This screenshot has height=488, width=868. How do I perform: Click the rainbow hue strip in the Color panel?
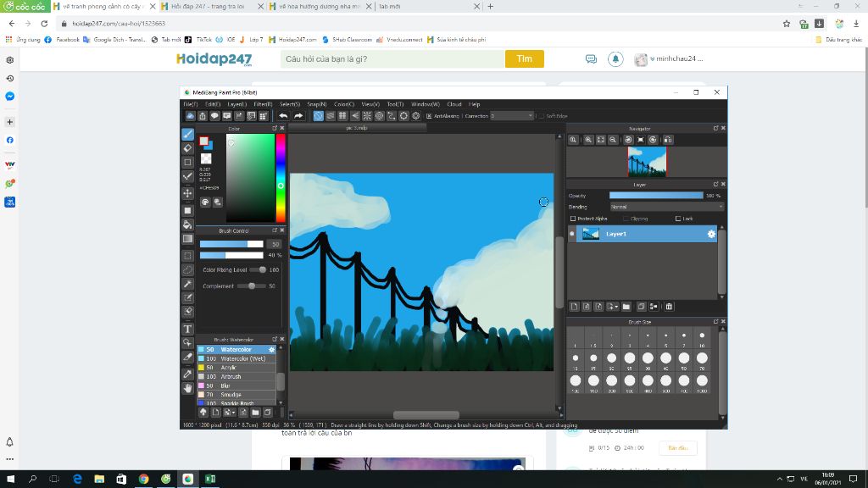click(x=281, y=178)
